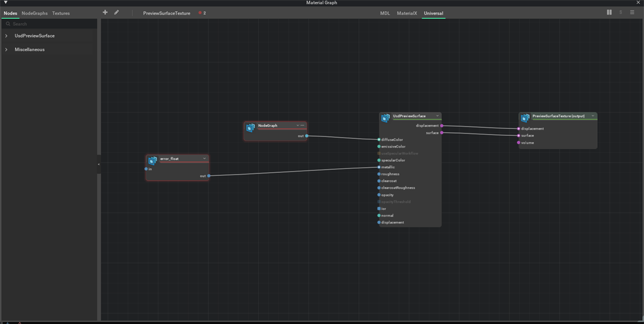This screenshot has width=644, height=324.
Task: Click the UsdPreviewSurface list row label
Action: (35, 36)
